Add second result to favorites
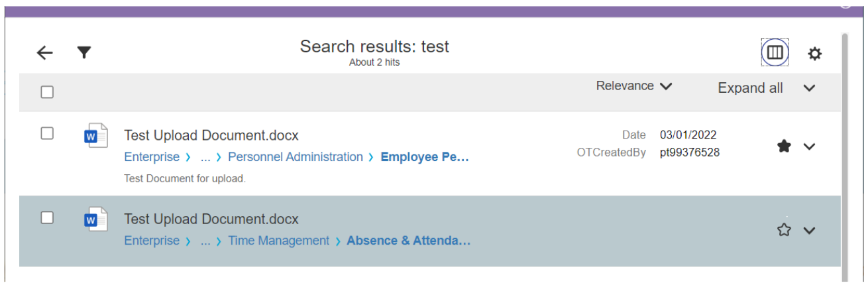This screenshot has height=291, width=868. coord(784,230)
